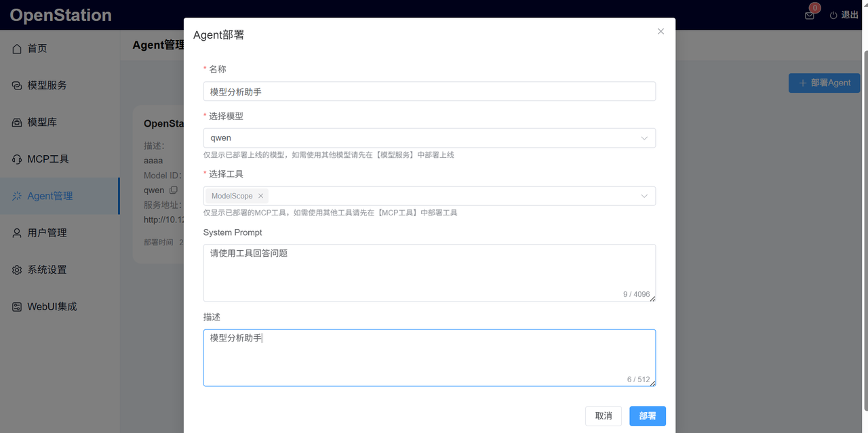This screenshot has width=868, height=433.
Task: Click the message notification envelope icon
Action: pyautogui.click(x=808, y=15)
